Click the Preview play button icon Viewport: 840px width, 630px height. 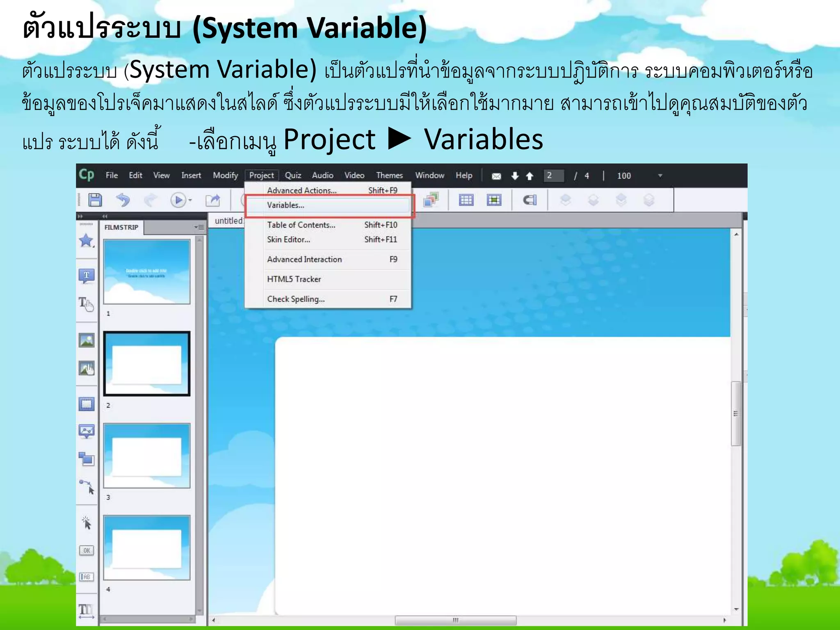[x=178, y=200]
